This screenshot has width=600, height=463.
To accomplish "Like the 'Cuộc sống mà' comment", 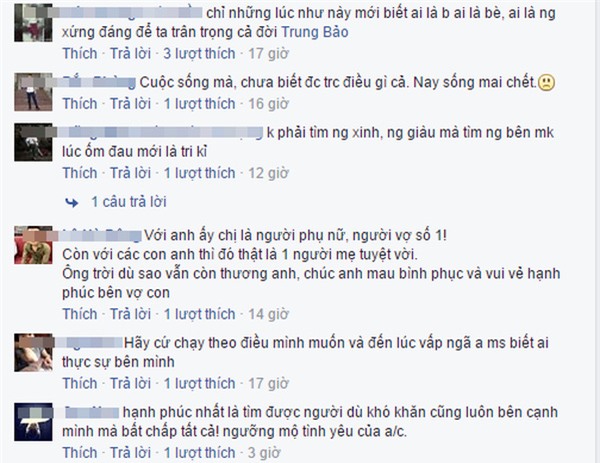I will point(80,104).
